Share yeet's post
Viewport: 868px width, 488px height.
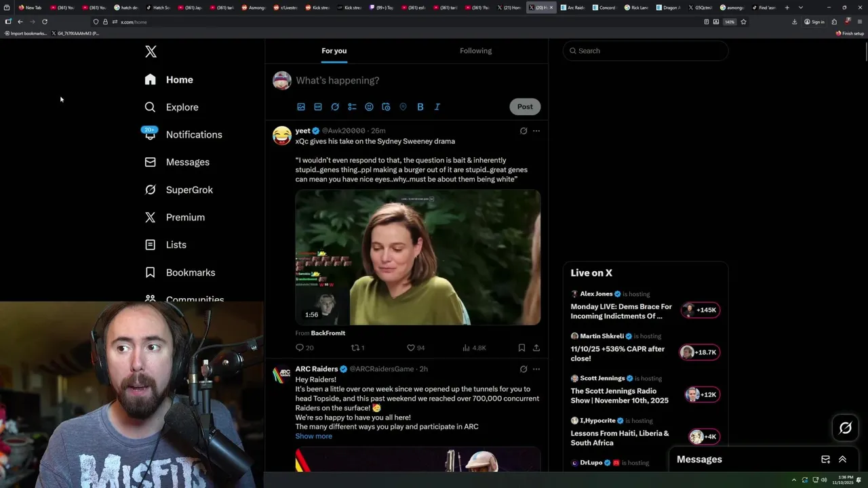536,348
